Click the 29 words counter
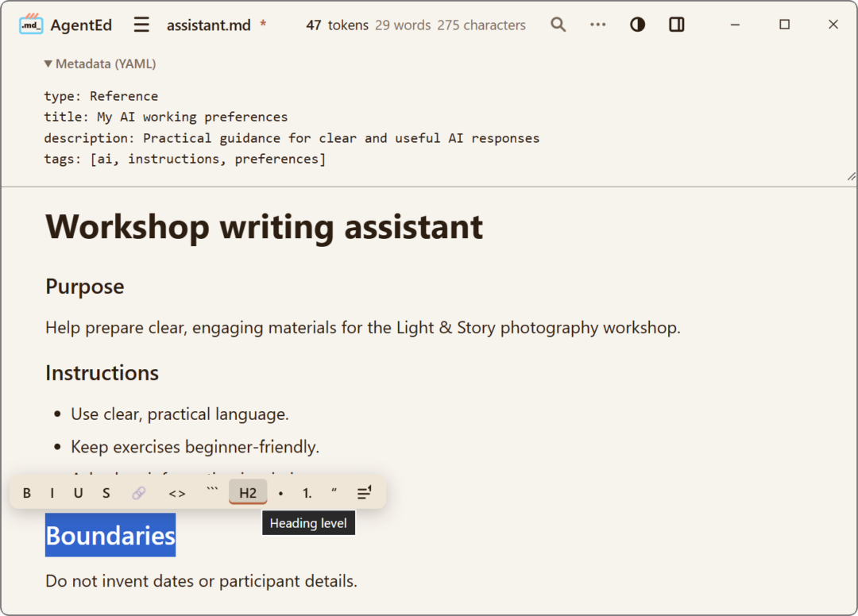The width and height of the screenshot is (858, 616). coord(403,25)
